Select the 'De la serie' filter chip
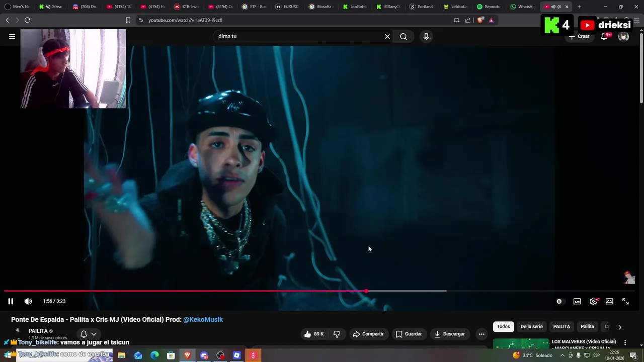 pos(531,327)
